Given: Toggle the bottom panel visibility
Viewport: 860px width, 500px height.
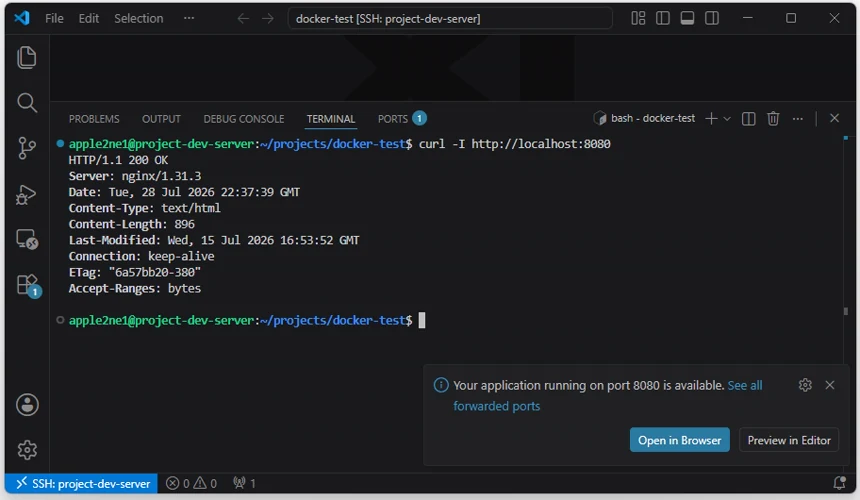Looking at the screenshot, I should [x=687, y=18].
